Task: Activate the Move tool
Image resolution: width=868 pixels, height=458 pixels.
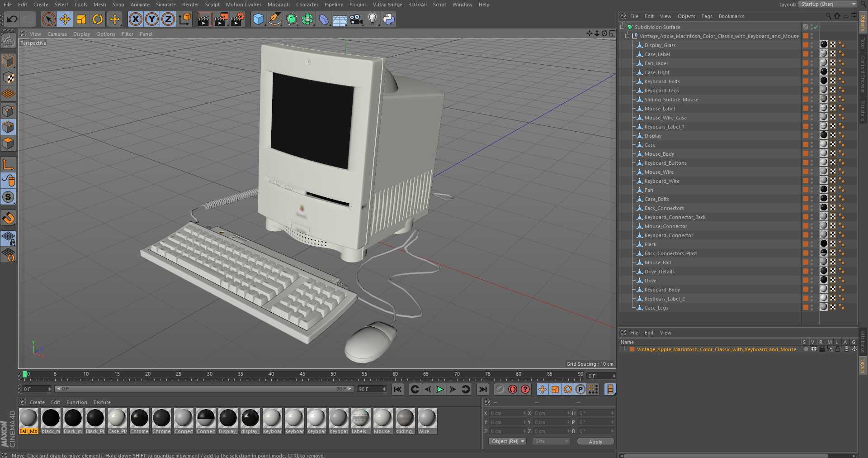Action: coord(65,19)
